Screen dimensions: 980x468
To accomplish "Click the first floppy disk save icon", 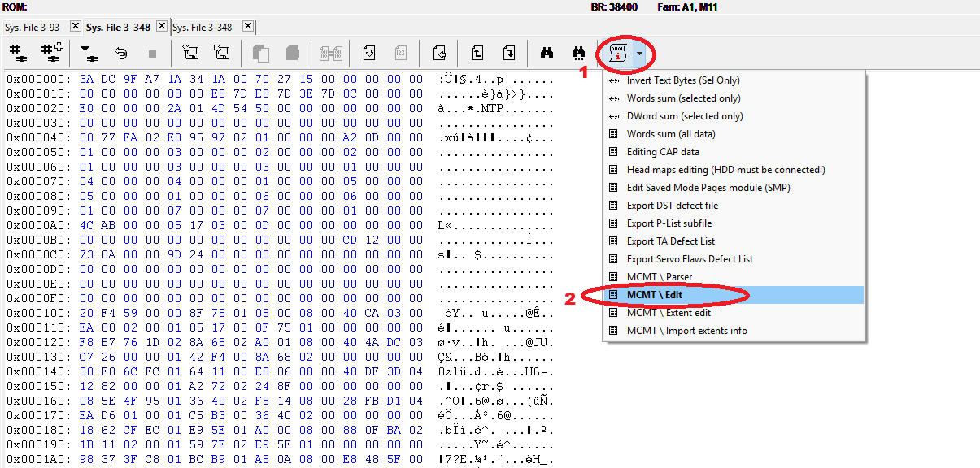I will [191, 54].
